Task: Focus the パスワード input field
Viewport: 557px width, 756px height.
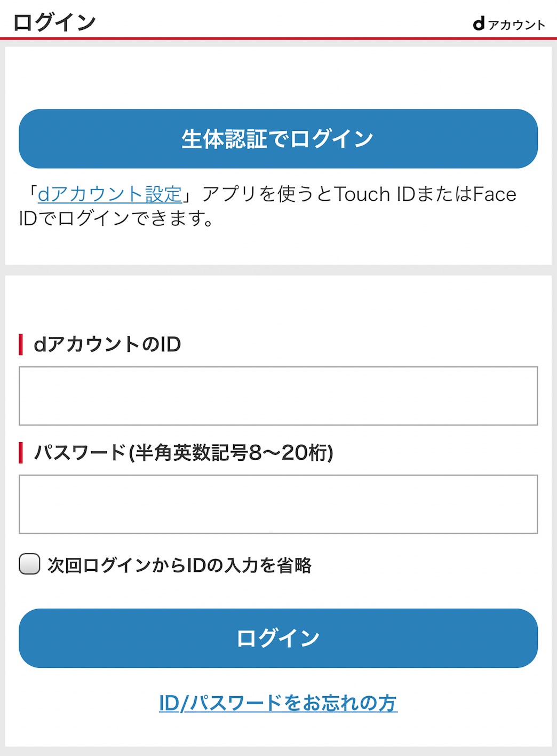Action: [x=278, y=504]
